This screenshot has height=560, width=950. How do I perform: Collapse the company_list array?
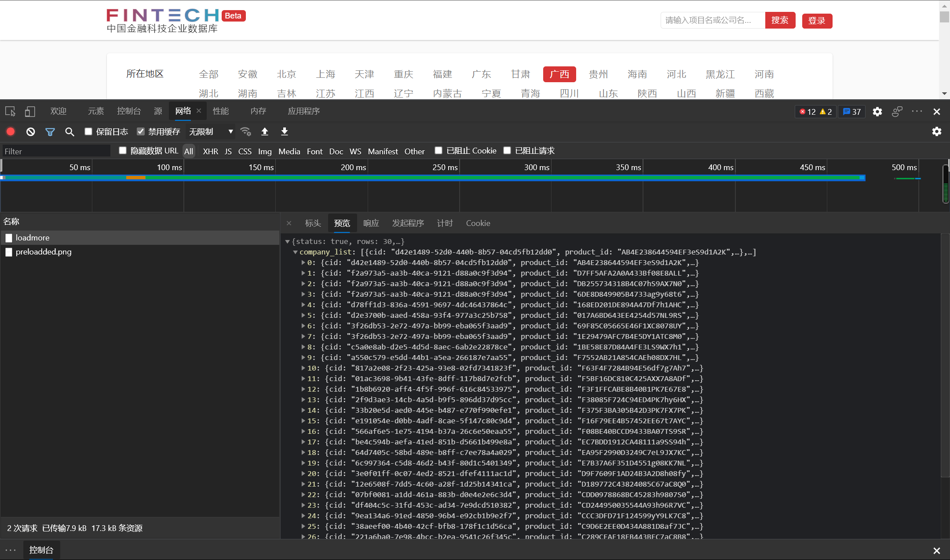click(x=295, y=252)
